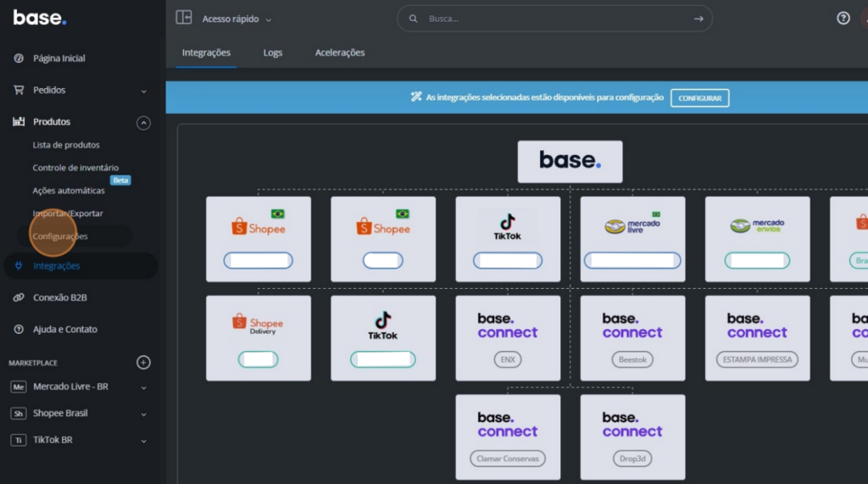
Task: Expand the Pedidos menu chevron
Action: (143, 91)
